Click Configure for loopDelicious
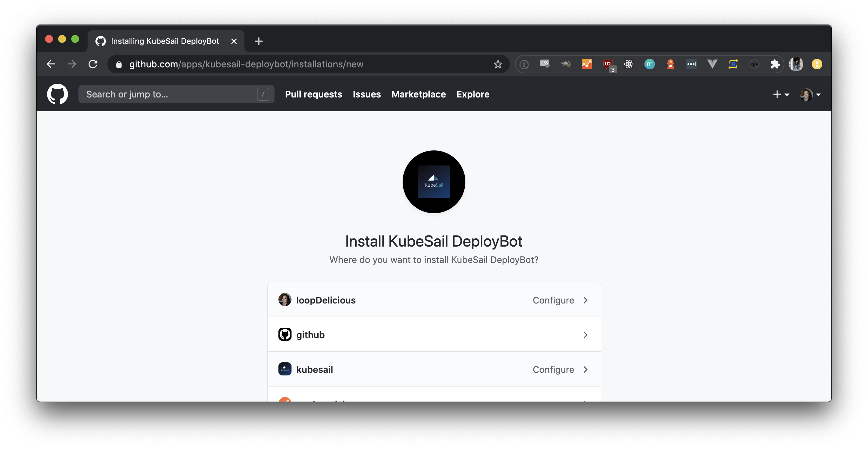This screenshot has width=868, height=450. [553, 300]
